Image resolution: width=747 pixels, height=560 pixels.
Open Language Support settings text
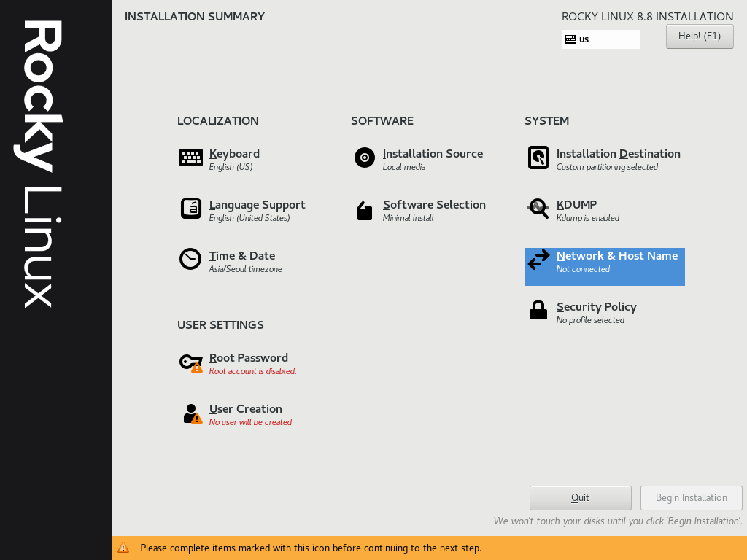[257, 205]
